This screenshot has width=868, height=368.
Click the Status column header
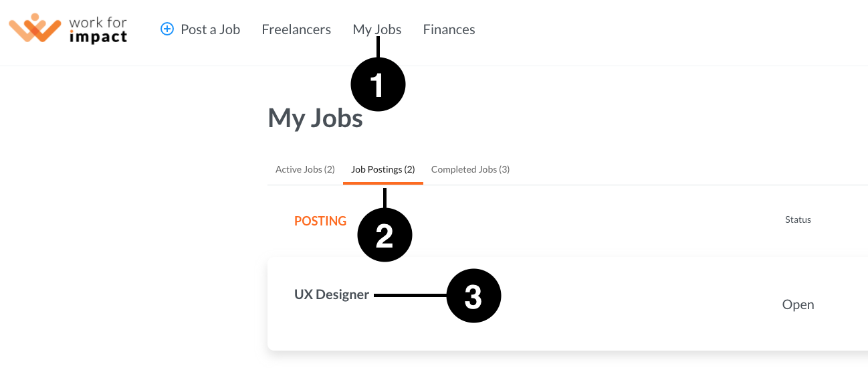[798, 219]
